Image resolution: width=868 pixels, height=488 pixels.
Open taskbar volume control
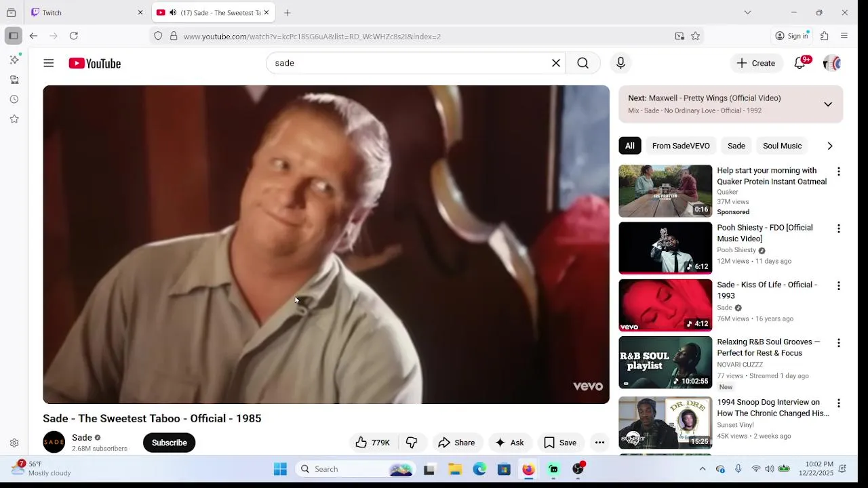770,469
